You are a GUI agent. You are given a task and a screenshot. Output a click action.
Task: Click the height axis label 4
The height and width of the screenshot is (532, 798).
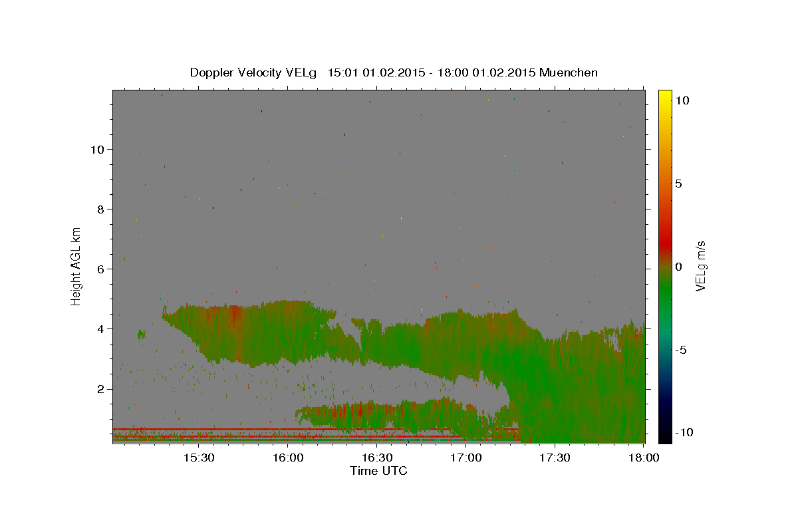(x=100, y=329)
